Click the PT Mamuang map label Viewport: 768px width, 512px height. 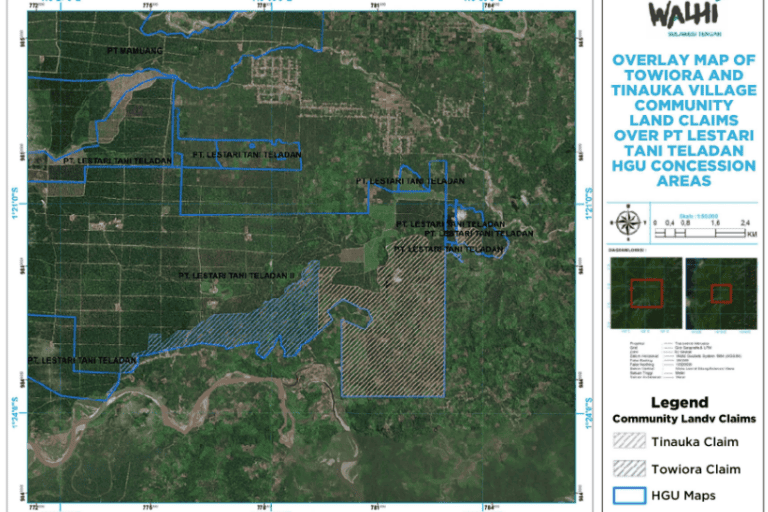tap(134, 49)
